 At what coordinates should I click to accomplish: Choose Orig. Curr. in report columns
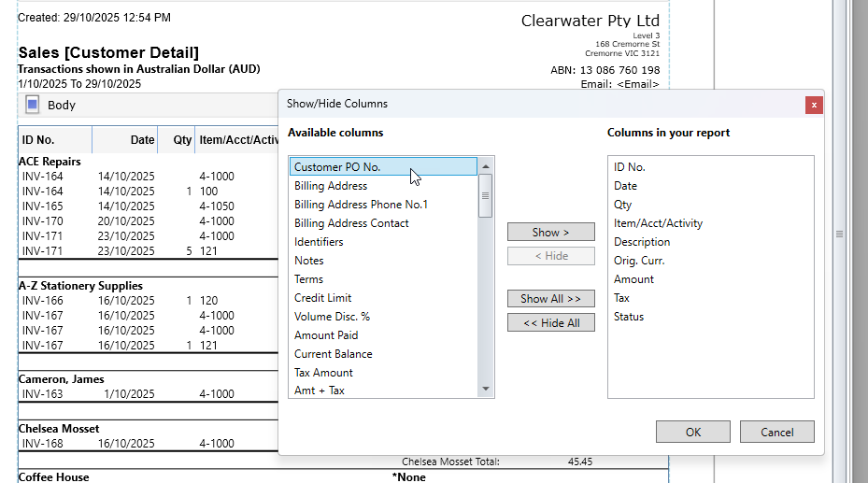click(639, 261)
